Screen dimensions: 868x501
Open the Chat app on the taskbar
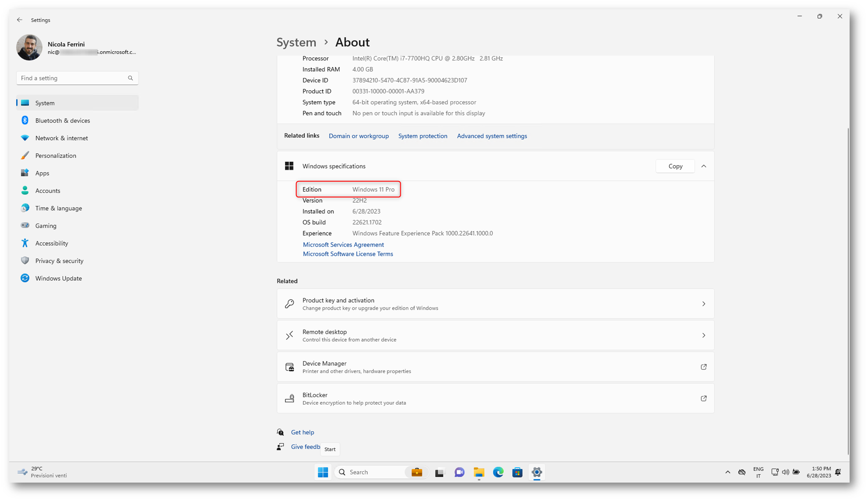point(459,472)
